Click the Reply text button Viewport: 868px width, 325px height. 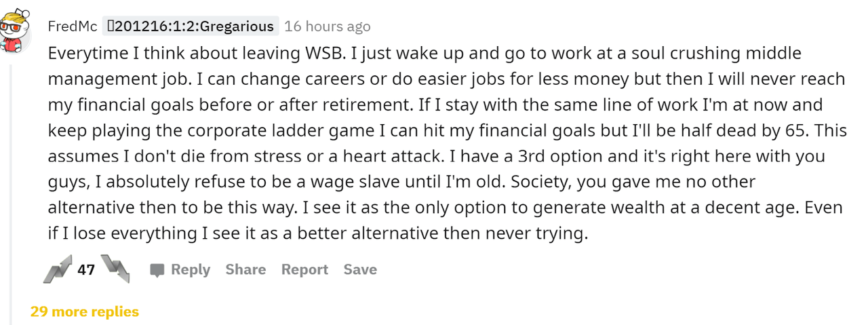click(x=191, y=269)
